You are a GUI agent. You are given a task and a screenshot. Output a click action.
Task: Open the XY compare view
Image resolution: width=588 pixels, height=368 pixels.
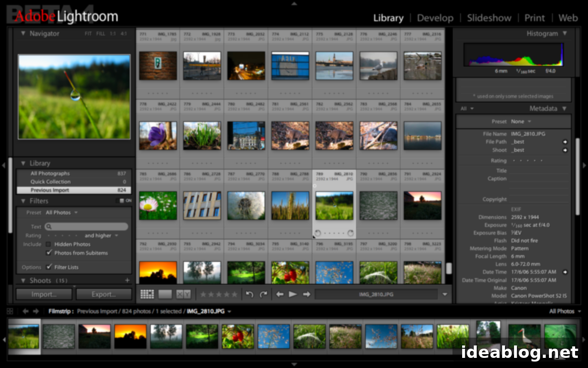[x=183, y=294]
